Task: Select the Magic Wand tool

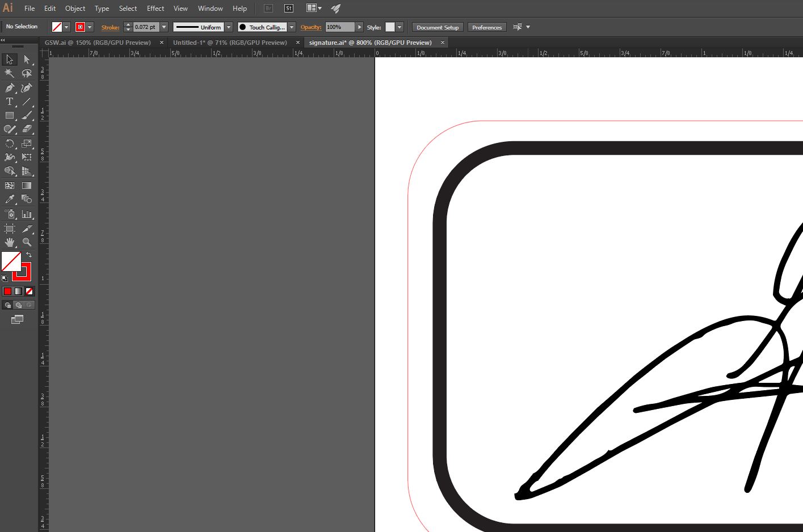Action: (x=10, y=73)
